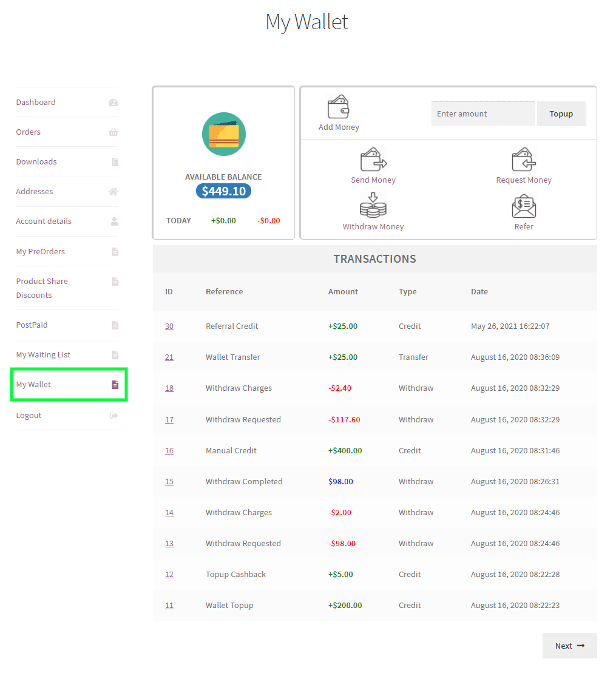This screenshot has height=676, width=616.
Task: Click the Addresses home icon
Action: (113, 191)
